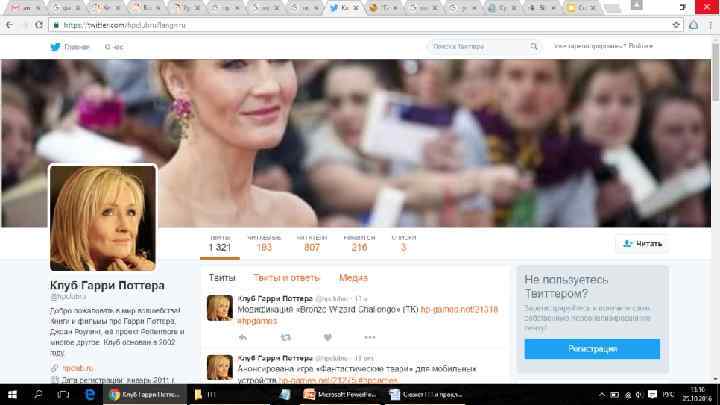Launch Microsoft Edge from taskbar

click(90, 395)
